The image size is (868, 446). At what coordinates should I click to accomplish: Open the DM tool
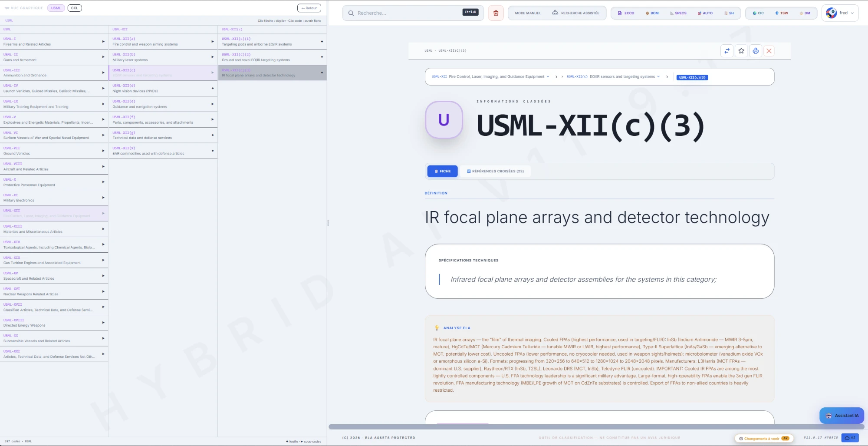click(805, 13)
